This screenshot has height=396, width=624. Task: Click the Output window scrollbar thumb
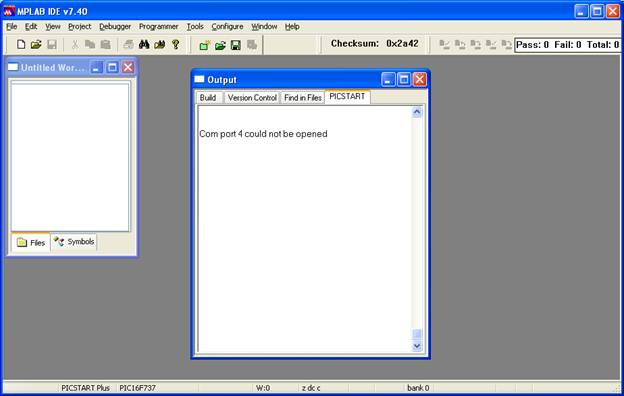tap(417, 334)
